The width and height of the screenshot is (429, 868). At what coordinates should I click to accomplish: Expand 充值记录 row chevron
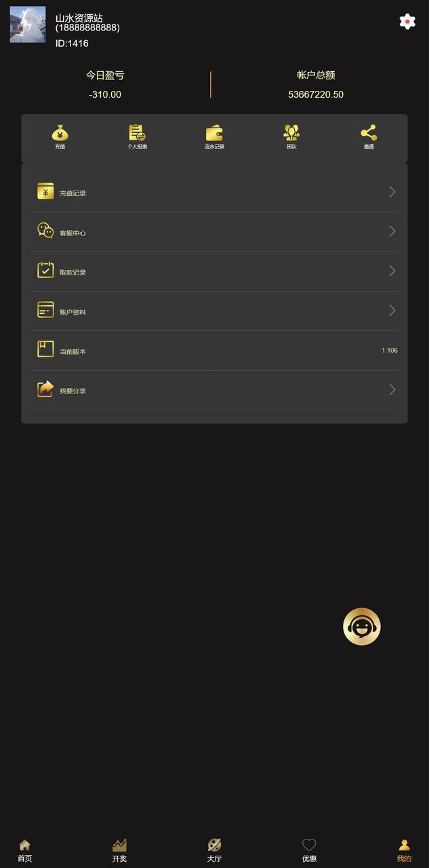coord(392,192)
